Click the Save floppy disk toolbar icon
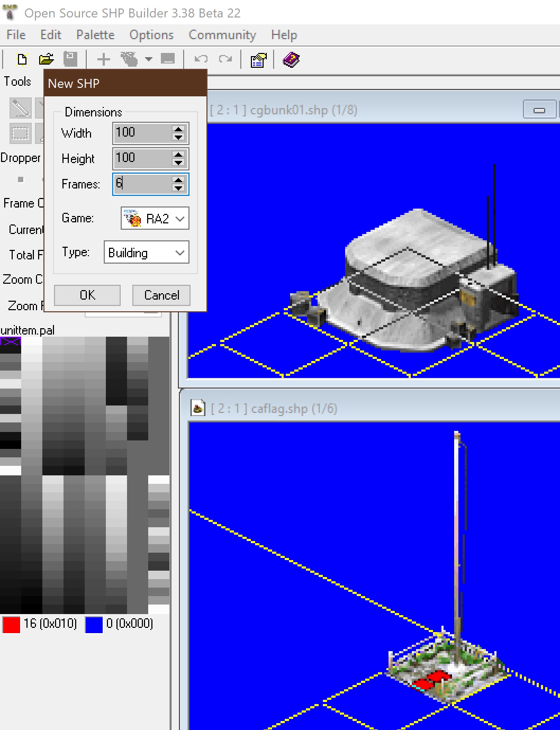 pyautogui.click(x=70, y=59)
